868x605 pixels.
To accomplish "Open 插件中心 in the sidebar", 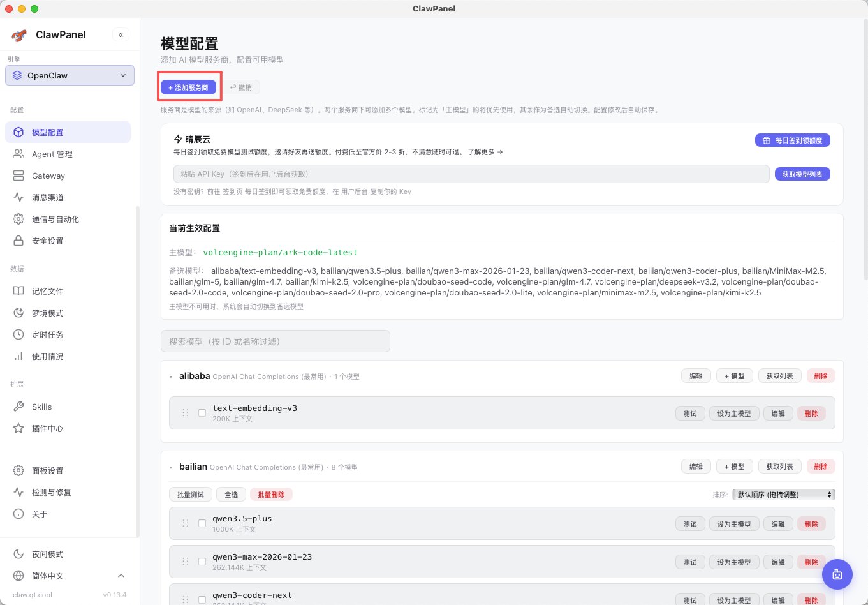I will [x=48, y=429].
